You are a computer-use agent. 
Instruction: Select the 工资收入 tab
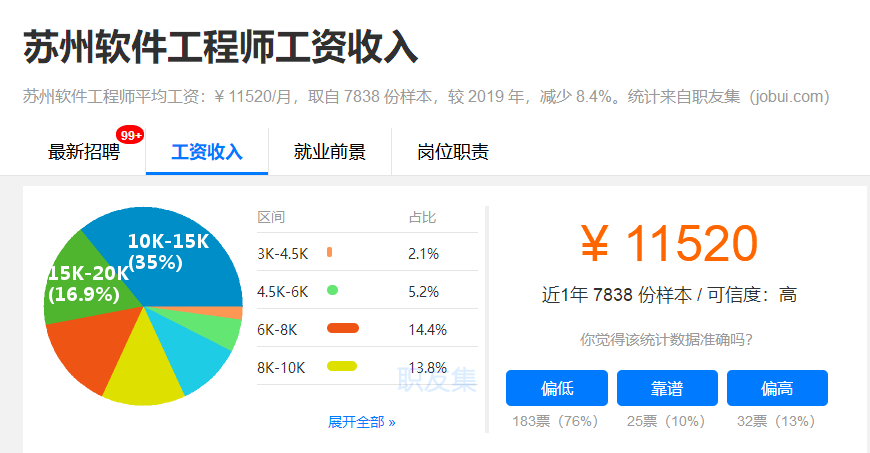207,152
